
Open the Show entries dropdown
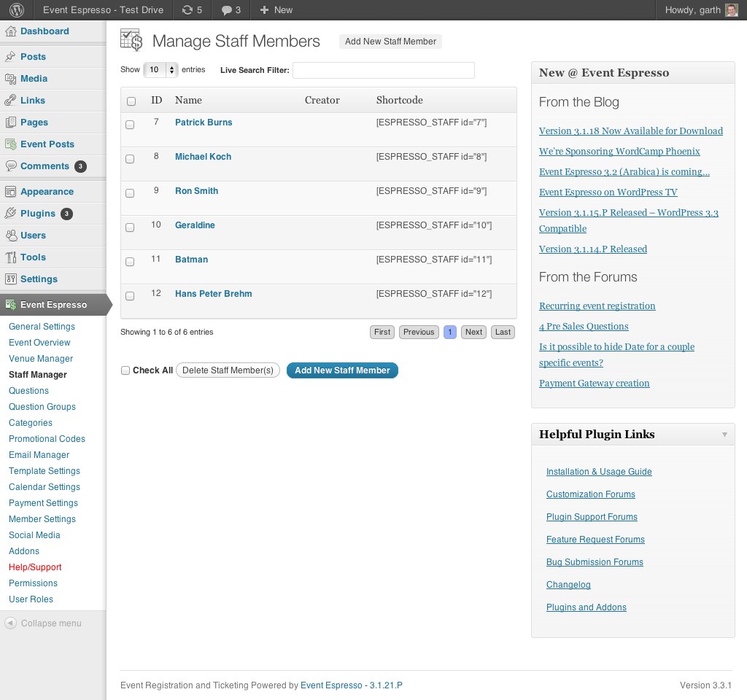(x=160, y=70)
